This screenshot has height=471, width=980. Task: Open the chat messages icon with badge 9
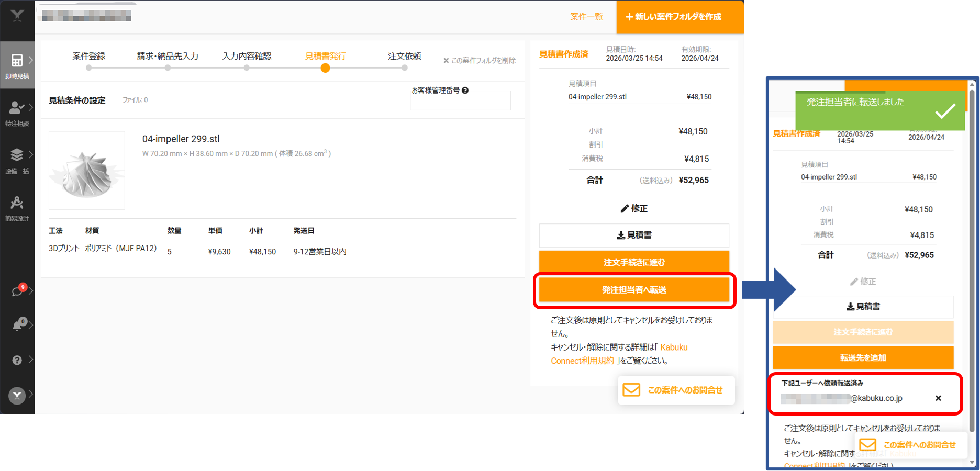18,290
